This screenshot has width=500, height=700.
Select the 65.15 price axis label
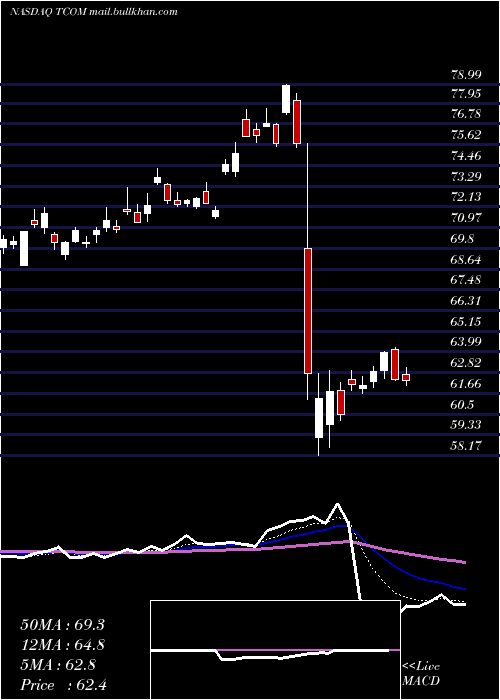click(467, 321)
